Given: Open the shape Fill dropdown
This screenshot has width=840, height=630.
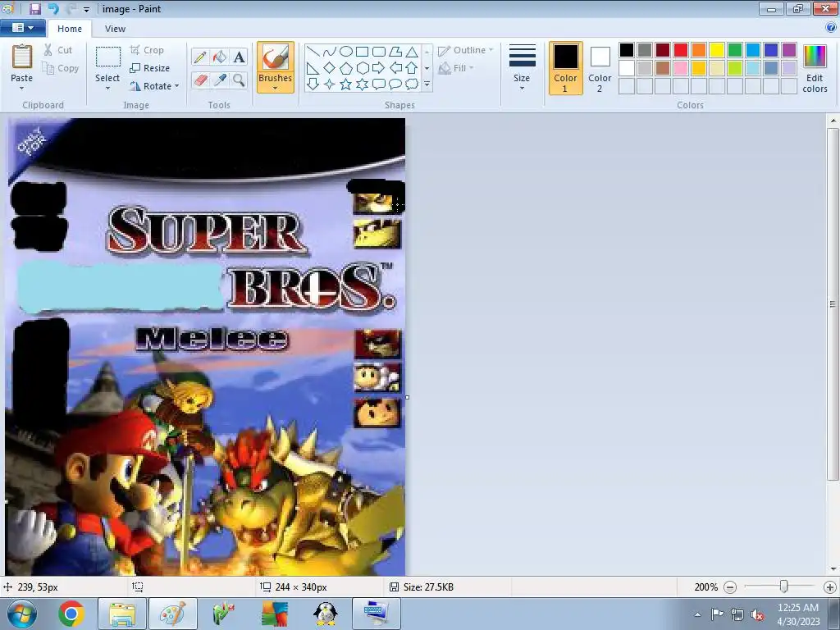Looking at the screenshot, I should point(456,68).
